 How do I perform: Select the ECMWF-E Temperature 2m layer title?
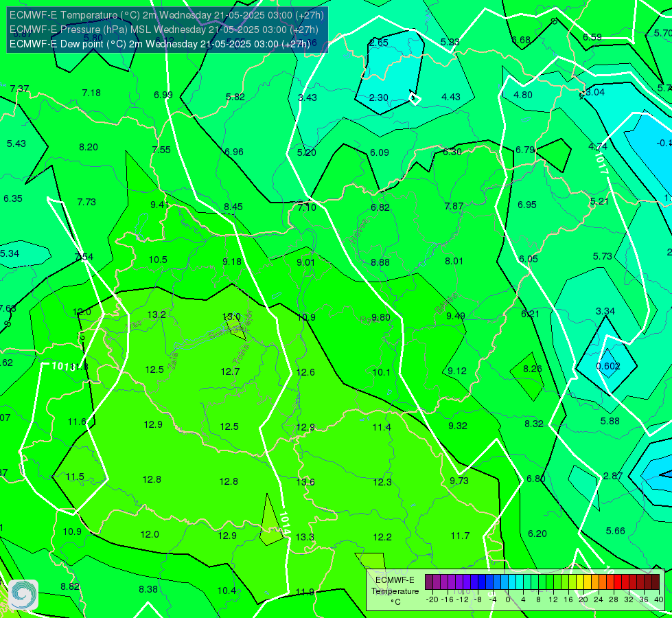pos(167,15)
